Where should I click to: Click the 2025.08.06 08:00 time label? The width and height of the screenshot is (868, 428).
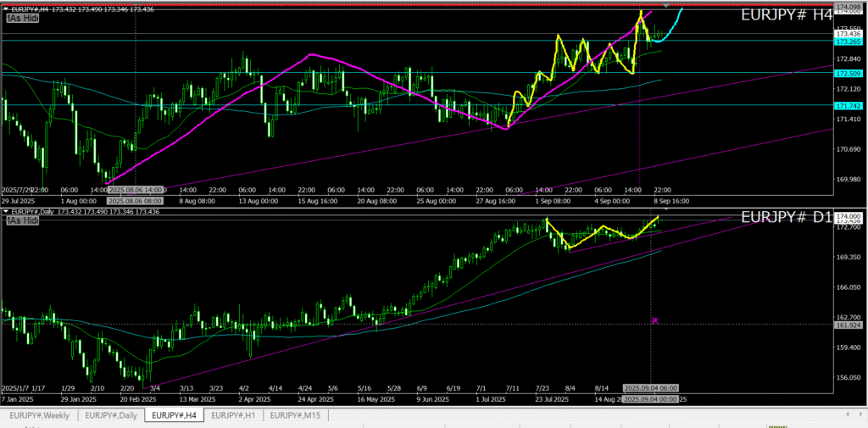pyautogui.click(x=136, y=201)
